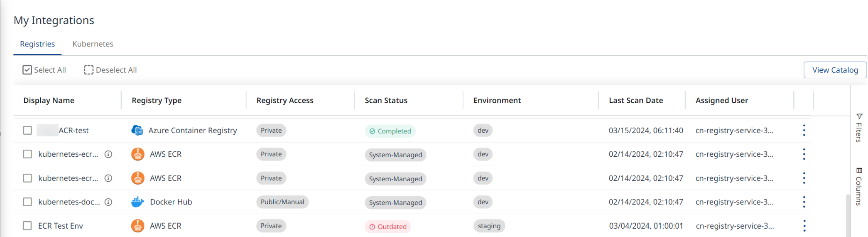Viewport: 868px width, 237px height.
Task: Check the kubernetes-doc Docker Hub row checkbox
Action: point(27,202)
